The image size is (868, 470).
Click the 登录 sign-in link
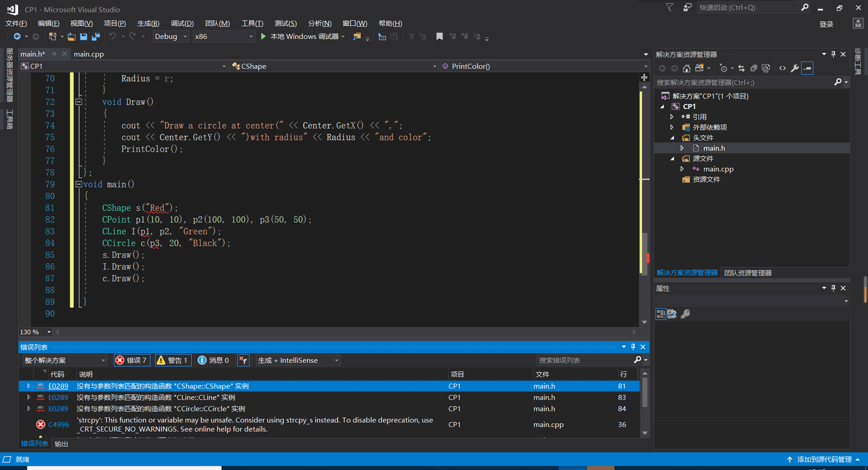point(826,24)
